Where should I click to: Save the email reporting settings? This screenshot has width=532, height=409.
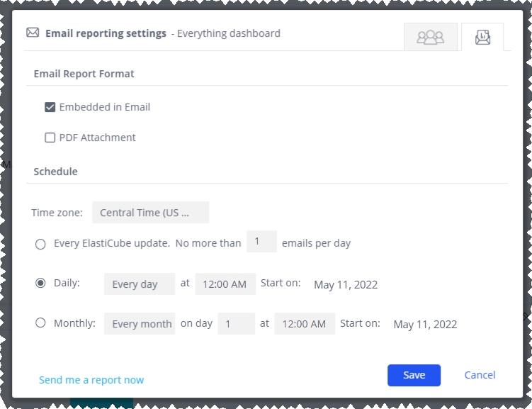(414, 375)
